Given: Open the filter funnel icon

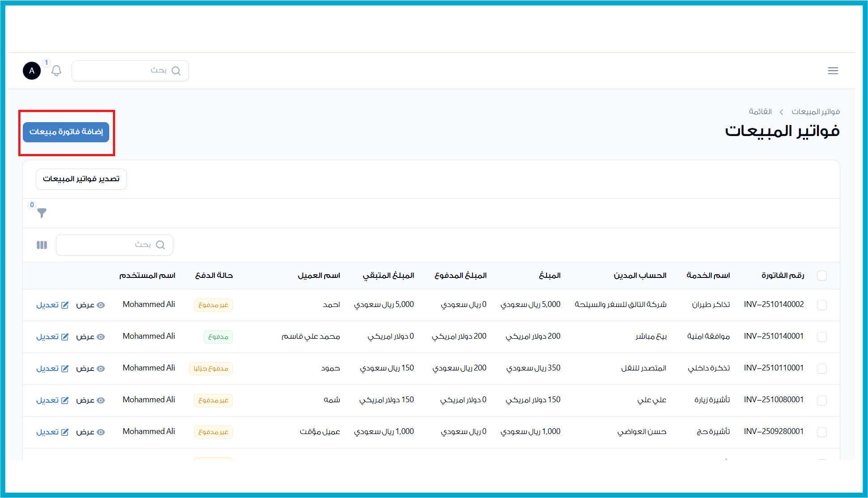Looking at the screenshot, I should pyautogui.click(x=42, y=213).
